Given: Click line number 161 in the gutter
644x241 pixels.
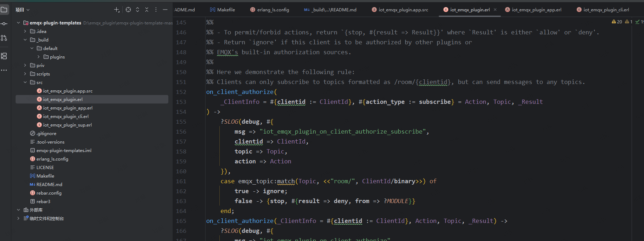Looking at the screenshot, I should coord(181,181).
